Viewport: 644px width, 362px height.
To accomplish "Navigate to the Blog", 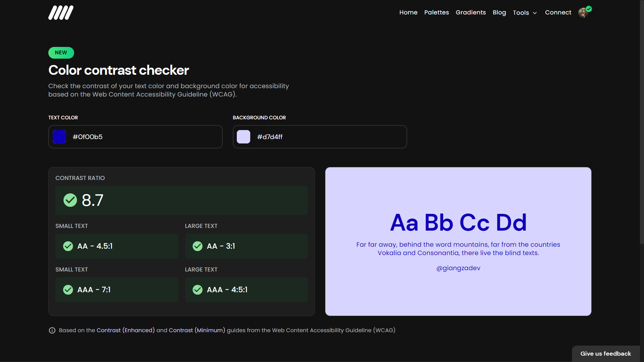I will pos(499,12).
